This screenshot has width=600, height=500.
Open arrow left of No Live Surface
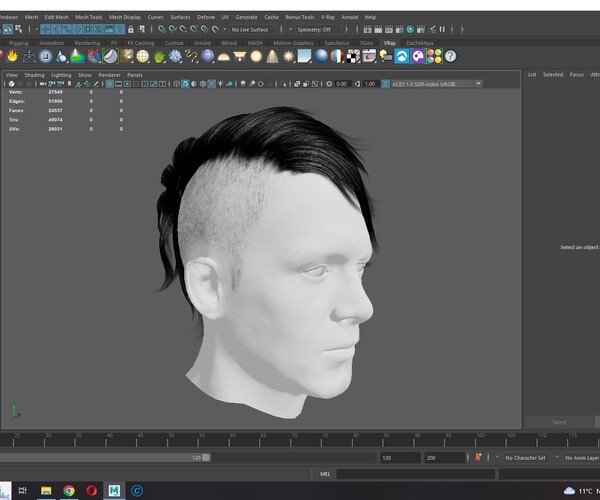coord(225,29)
